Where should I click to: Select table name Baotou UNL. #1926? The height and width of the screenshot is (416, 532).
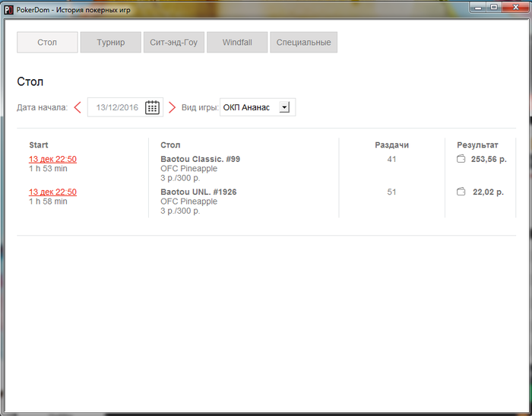pos(198,192)
